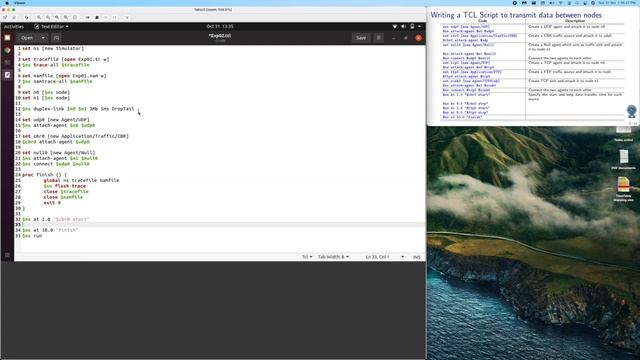Click the '$cbr0 attach-agent $udp0' line

tap(56, 142)
